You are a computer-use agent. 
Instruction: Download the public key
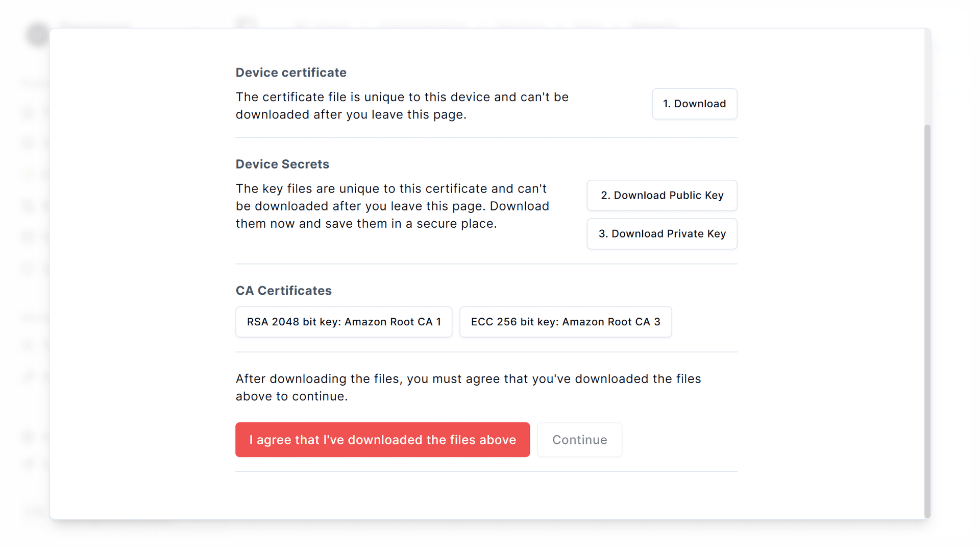661,195
